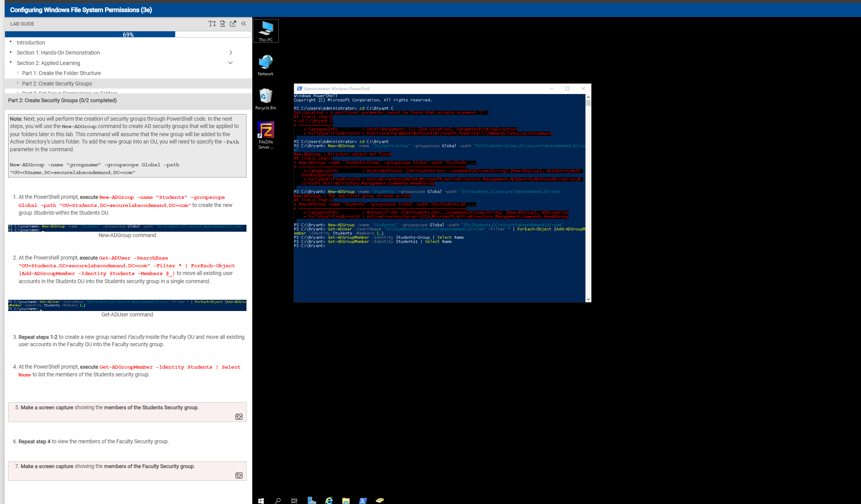
Task: Select Part 2: Create Security Groups
Action: 57,83
